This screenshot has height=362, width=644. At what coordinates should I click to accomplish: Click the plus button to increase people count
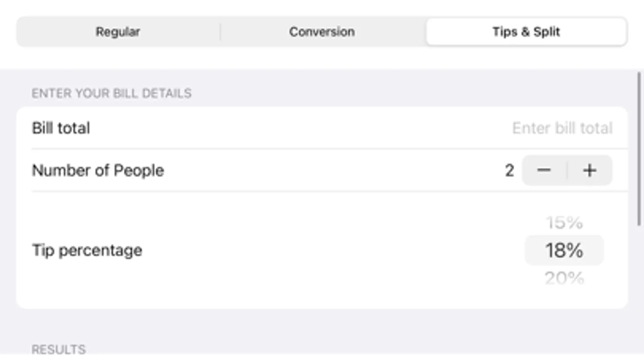(x=589, y=170)
